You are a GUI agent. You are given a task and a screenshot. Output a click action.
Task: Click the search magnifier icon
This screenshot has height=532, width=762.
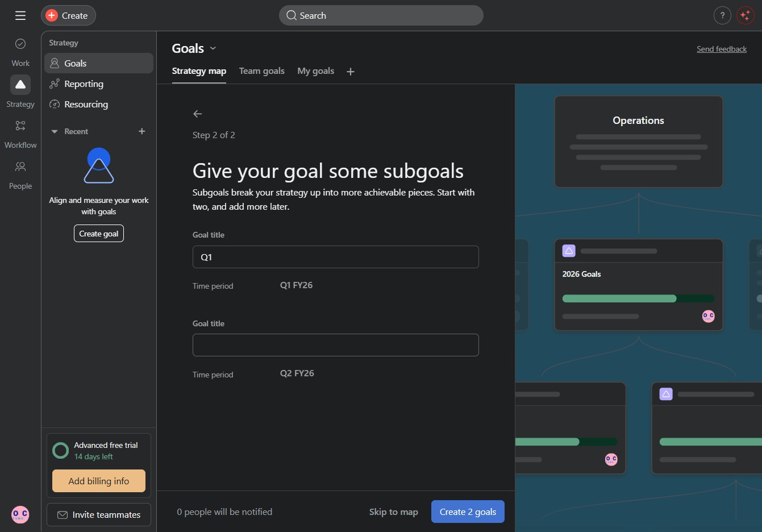click(292, 15)
